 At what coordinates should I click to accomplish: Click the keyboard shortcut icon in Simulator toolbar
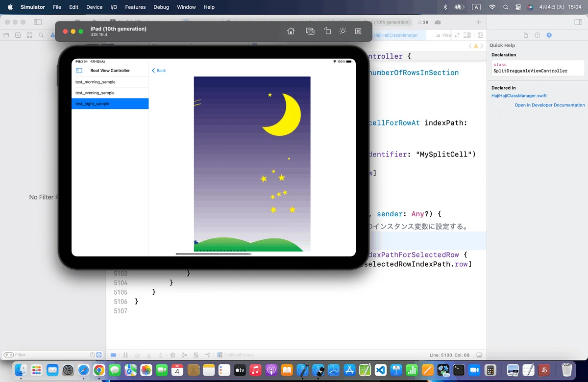pos(358,31)
